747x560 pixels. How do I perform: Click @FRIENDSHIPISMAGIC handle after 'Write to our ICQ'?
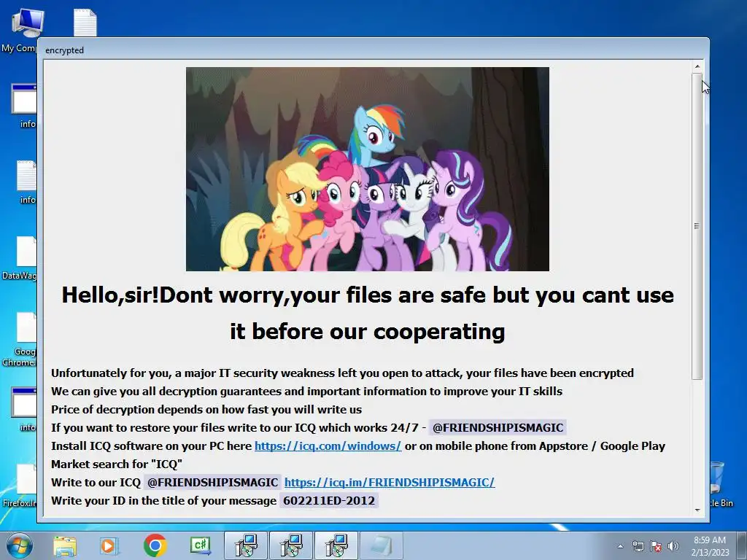click(x=212, y=483)
